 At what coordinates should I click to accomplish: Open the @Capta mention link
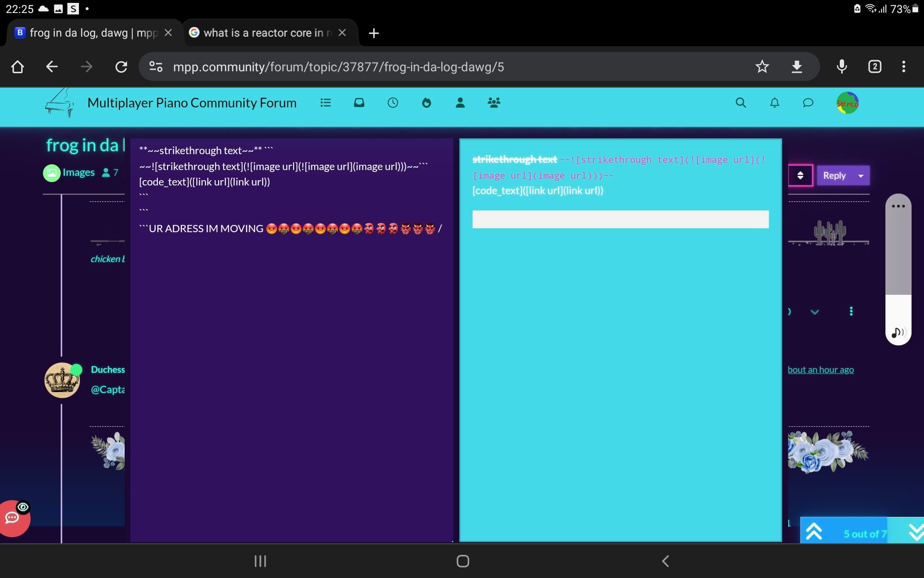coord(108,389)
